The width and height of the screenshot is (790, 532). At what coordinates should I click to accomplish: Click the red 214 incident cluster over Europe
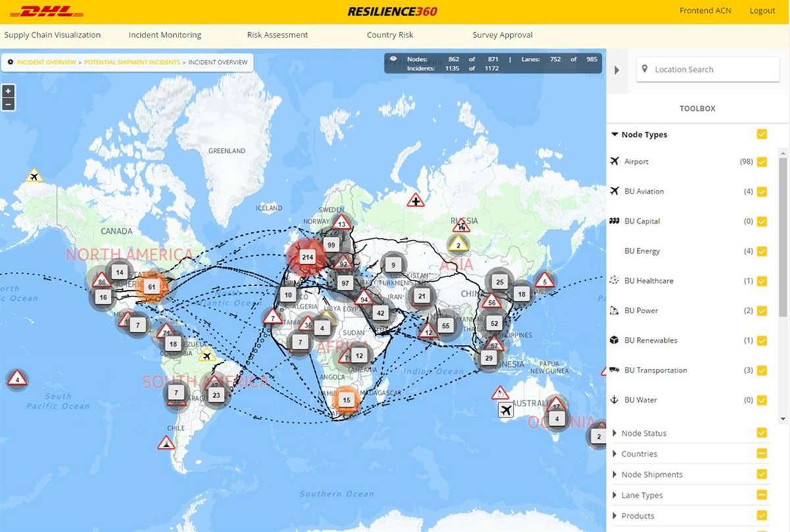point(307,257)
